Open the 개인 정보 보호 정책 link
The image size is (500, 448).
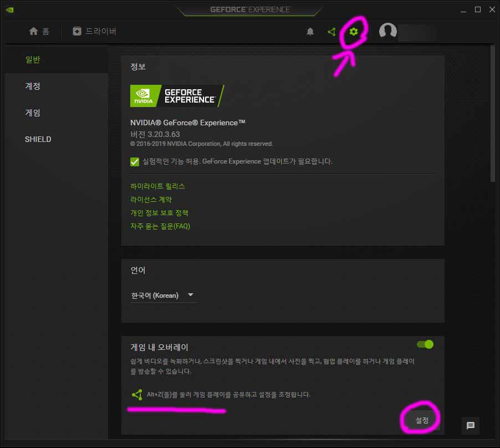pos(159,213)
